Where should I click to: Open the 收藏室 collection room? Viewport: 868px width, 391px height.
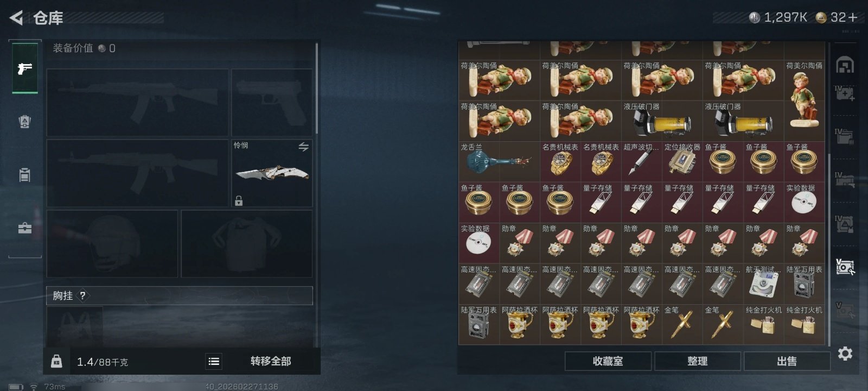[608, 361]
